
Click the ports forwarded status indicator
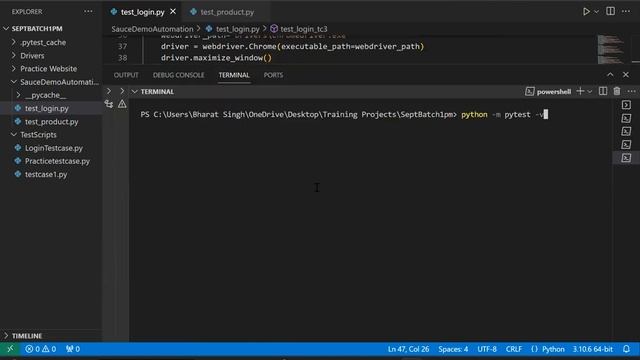(x=73, y=349)
